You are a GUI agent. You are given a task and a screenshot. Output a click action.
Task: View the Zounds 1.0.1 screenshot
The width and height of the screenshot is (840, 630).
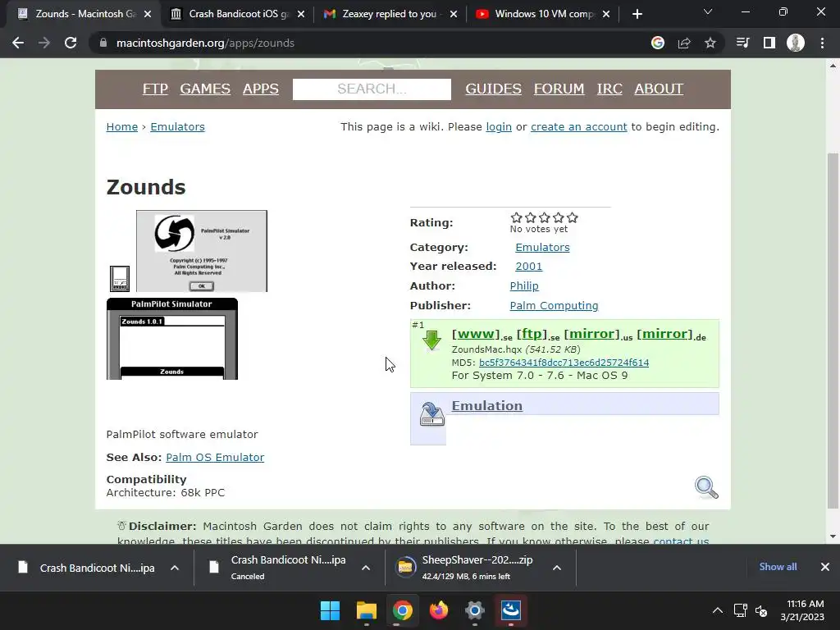point(172,339)
